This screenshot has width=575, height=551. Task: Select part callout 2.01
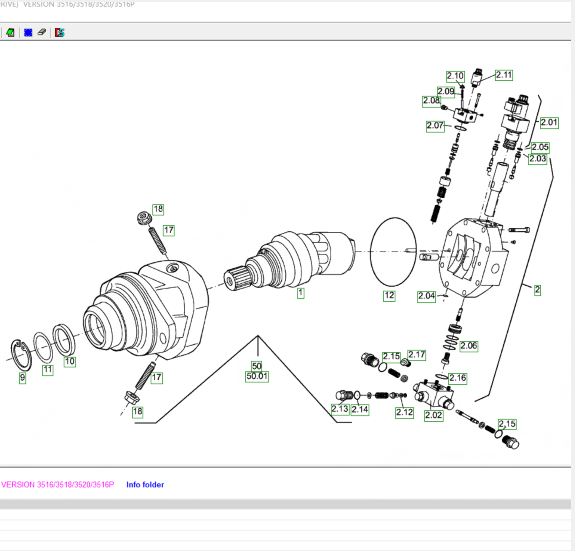click(x=549, y=123)
